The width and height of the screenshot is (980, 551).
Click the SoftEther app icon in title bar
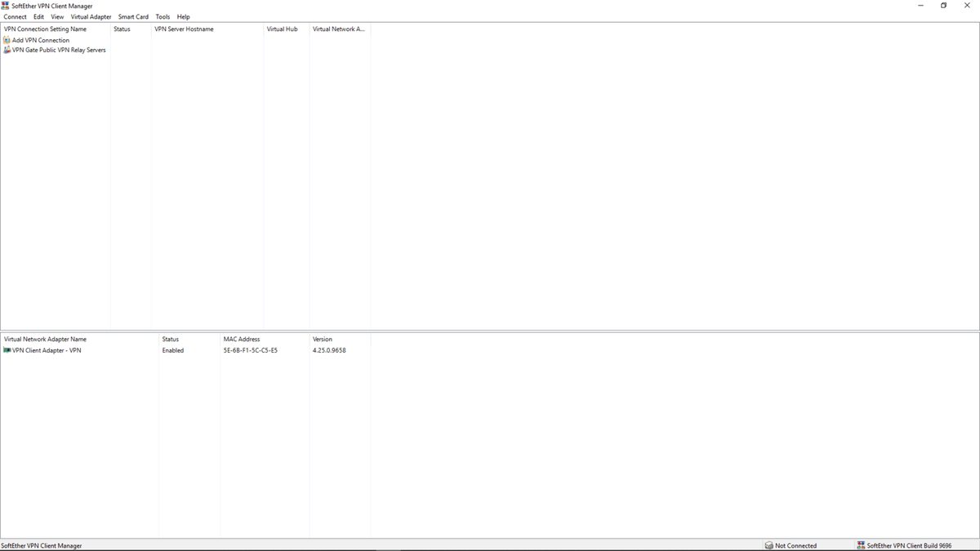6,6
